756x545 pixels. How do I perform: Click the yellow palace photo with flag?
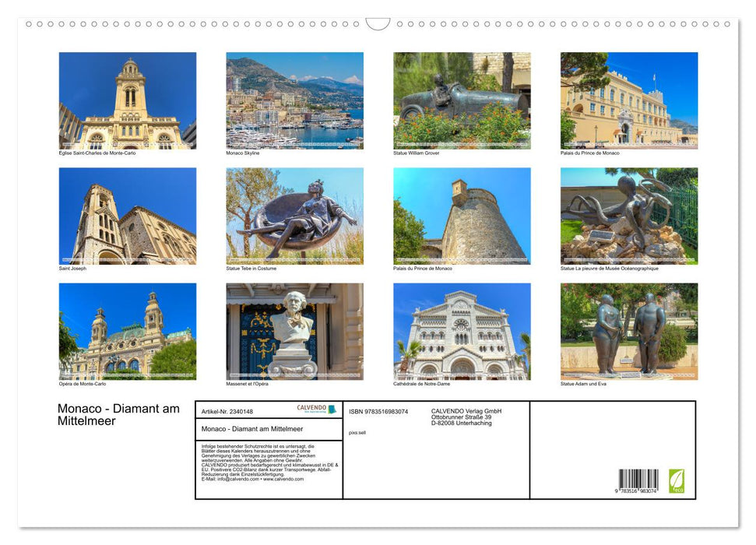click(x=629, y=100)
